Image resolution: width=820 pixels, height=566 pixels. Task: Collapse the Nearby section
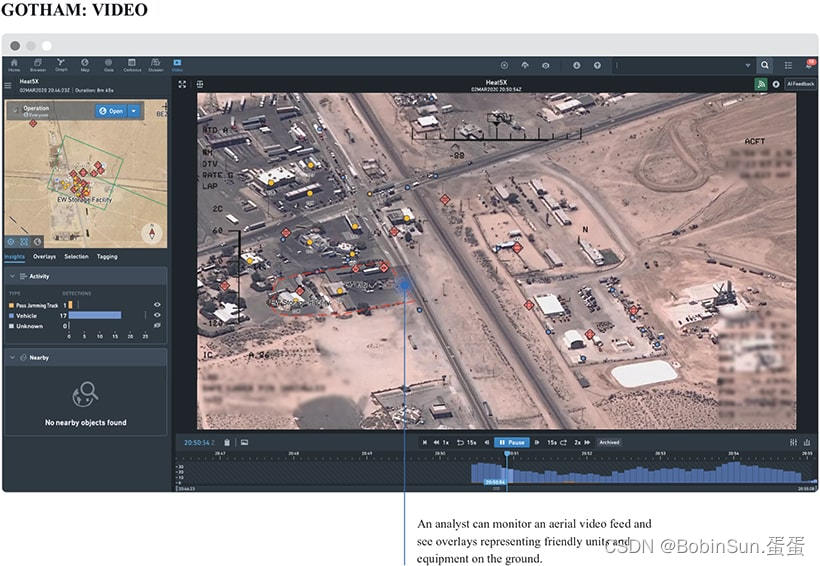(13, 357)
